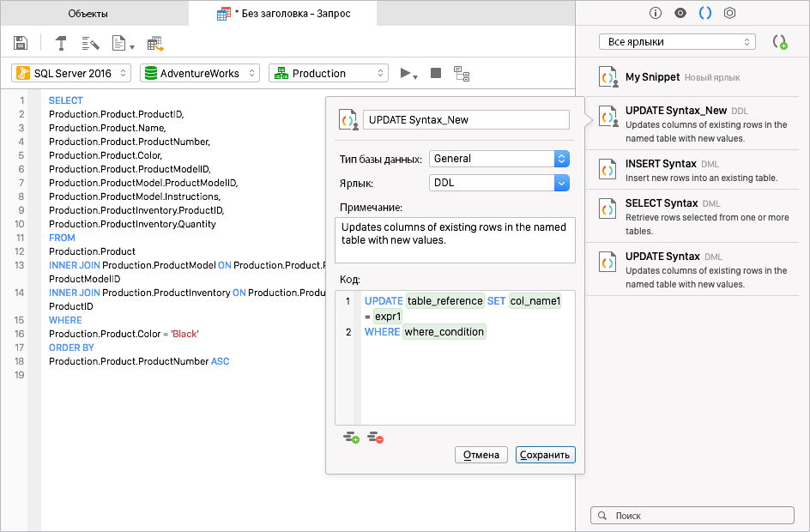The image size is (810, 532).
Task: Click the Export result table icon
Action: click(155, 44)
